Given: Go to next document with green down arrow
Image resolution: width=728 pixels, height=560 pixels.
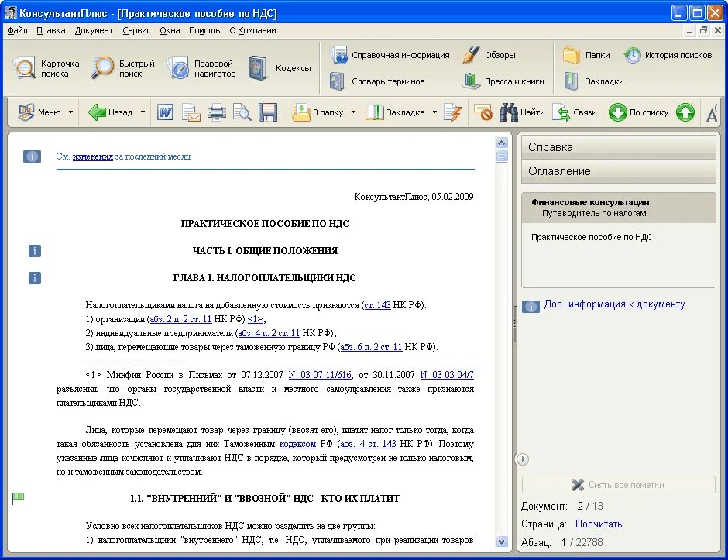Looking at the screenshot, I should [617, 112].
